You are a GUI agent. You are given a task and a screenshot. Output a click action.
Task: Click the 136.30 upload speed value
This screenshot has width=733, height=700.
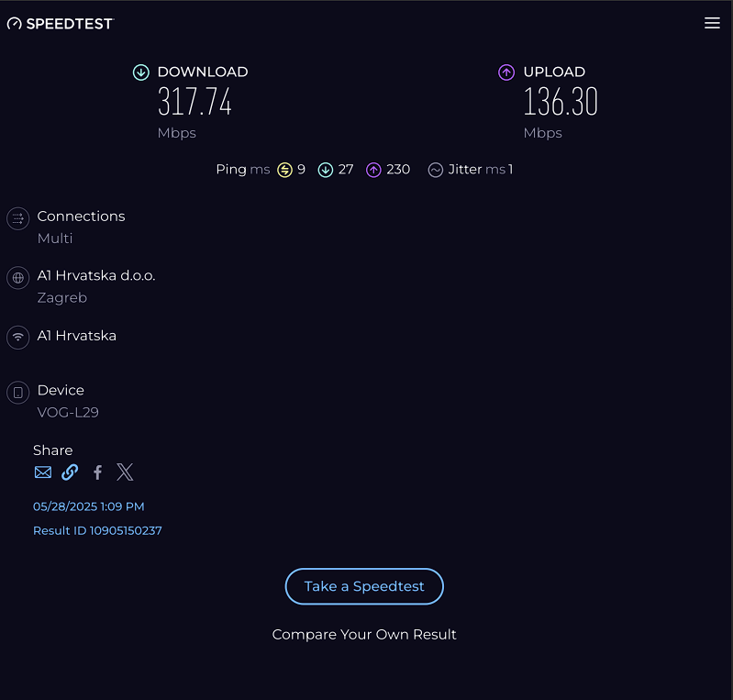[x=561, y=102]
